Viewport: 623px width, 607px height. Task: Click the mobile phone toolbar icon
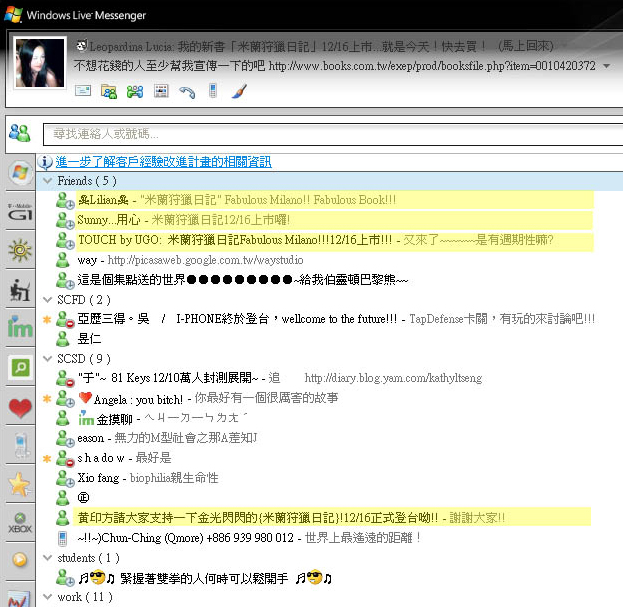click(x=213, y=91)
